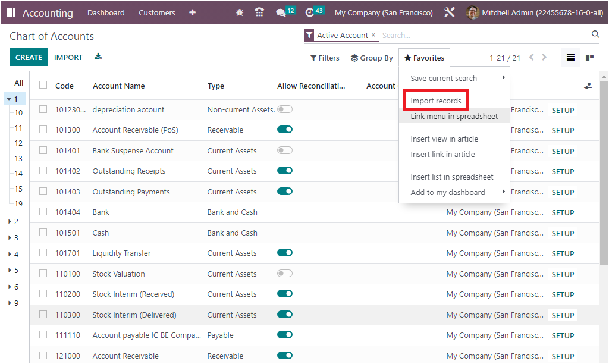Expand Save current search submenu
This screenshot has width=609, height=364.
[454, 78]
